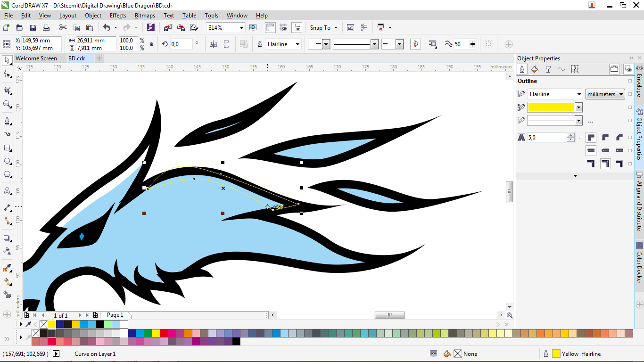Click the Page 1 tab
The width and height of the screenshot is (644, 362).
click(115, 315)
